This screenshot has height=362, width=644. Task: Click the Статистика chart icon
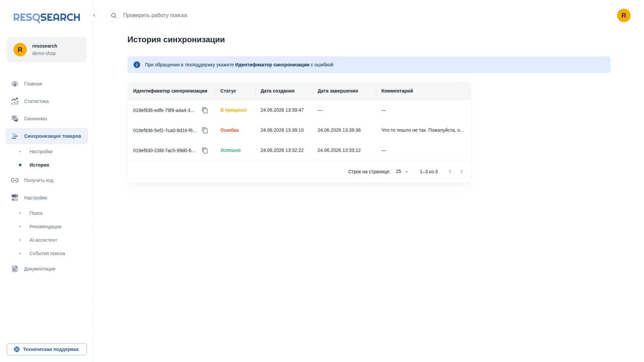click(x=15, y=101)
